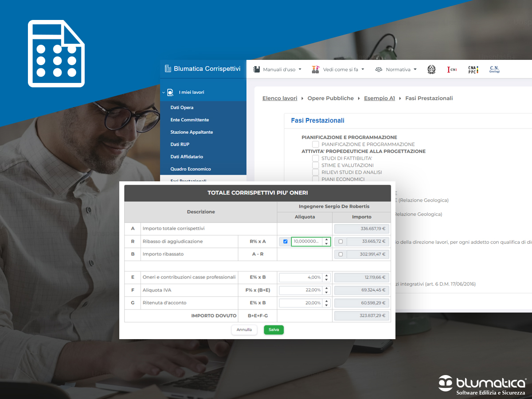Increase the Ribasso di aggiudicazione aliquota stepper
532x399 pixels.
point(327,239)
